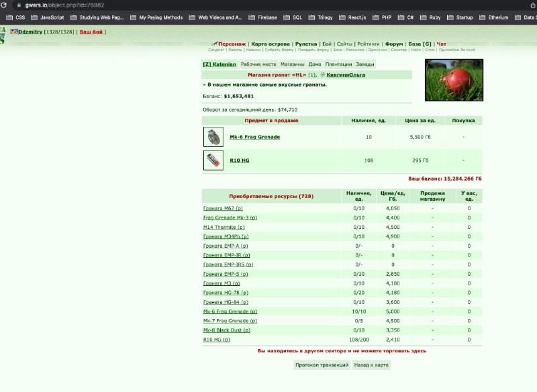This screenshot has width=537, height=392.
Task: Open the Mk-6 Frag Grenade (р) resource link
Action: (230, 311)
